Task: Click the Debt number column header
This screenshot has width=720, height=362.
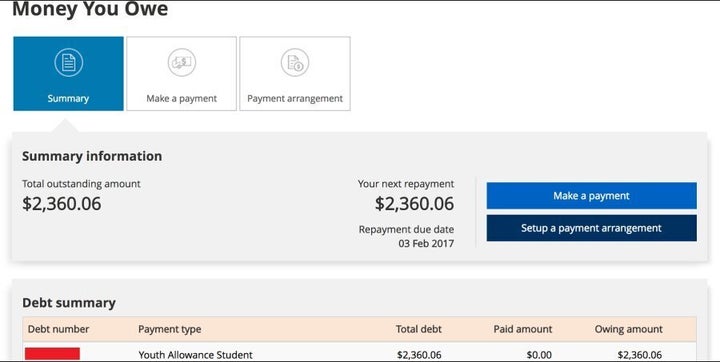Action: (x=58, y=329)
